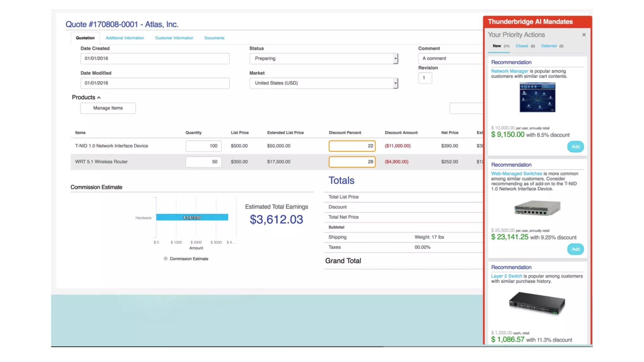Switch to the Additional Information tab
644x362 pixels.
tap(125, 38)
